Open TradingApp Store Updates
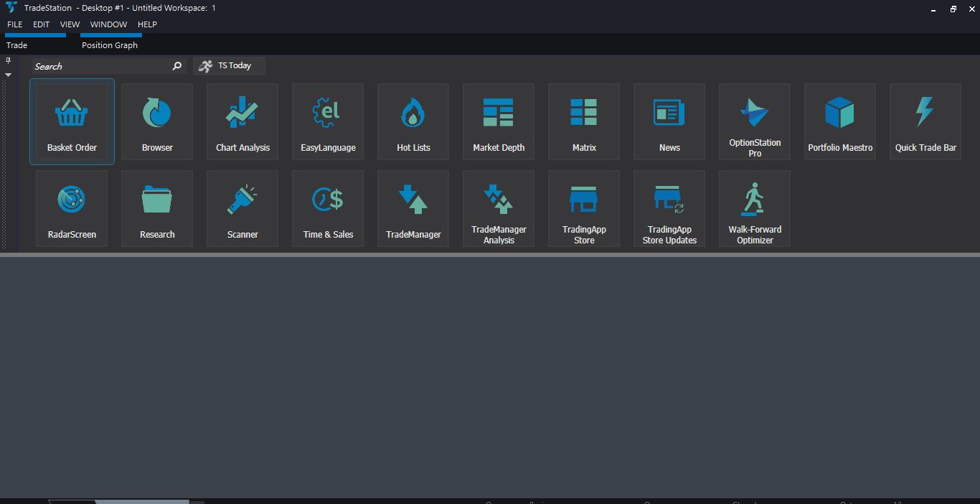The width and height of the screenshot is (980, 504). click(669, 209)
